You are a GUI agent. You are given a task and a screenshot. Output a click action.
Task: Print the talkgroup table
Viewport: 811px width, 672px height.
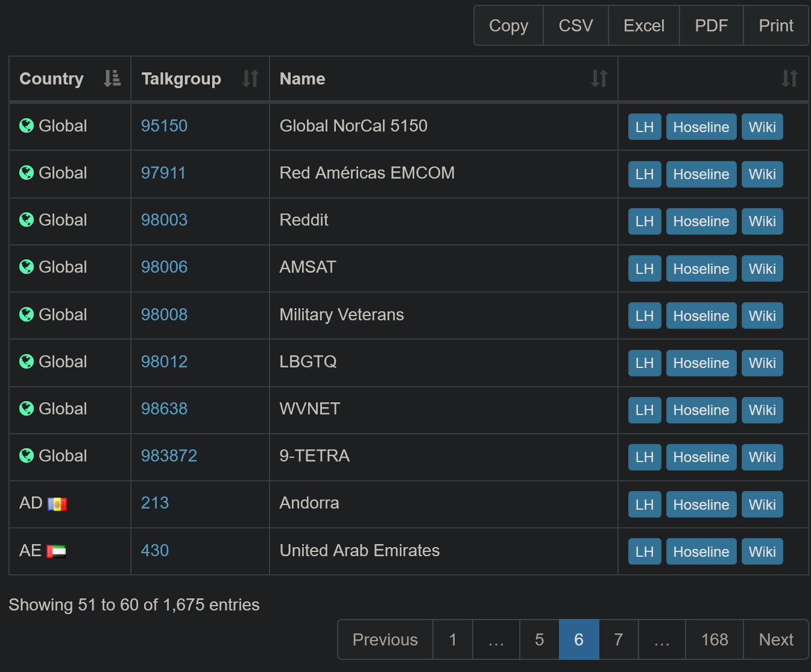(x=775, y=26)
